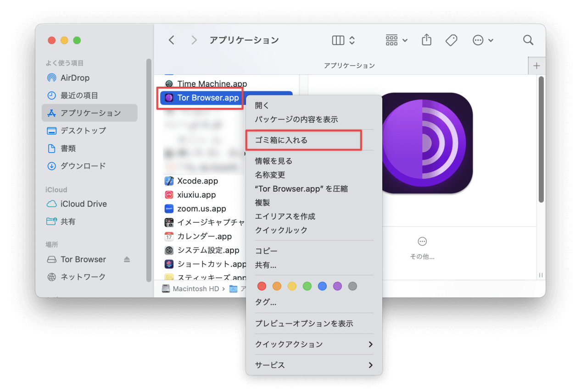581x392 pixels.
Task: Add a new tab with plus button
Action: [x=536, y=66]
